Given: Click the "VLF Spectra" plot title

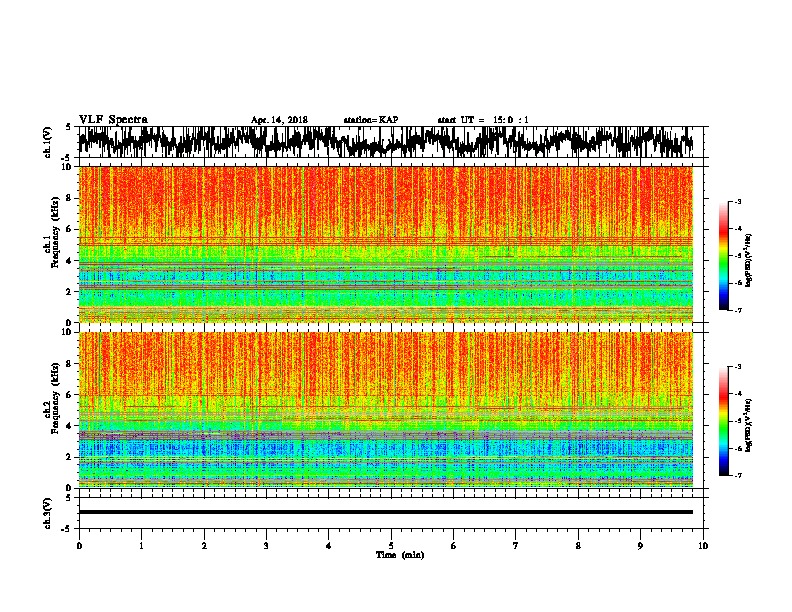Looking at the screenshot, I should (x=114, y=119).
